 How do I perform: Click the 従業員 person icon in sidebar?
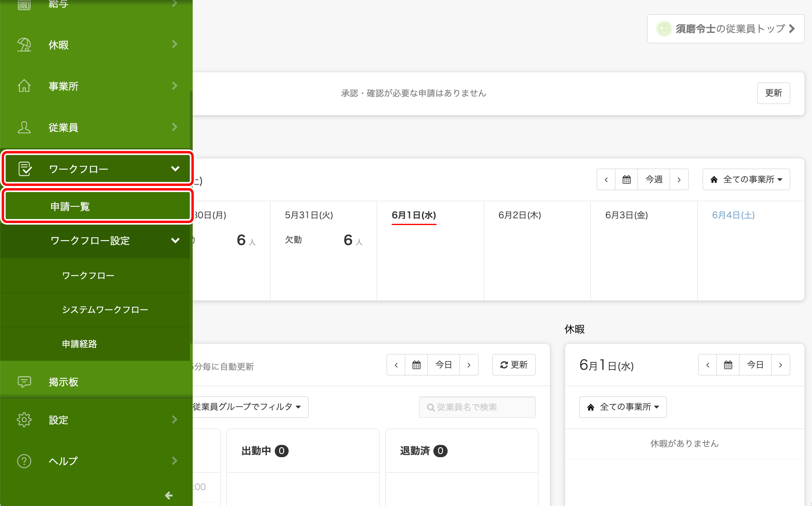(x=24, y=127)
